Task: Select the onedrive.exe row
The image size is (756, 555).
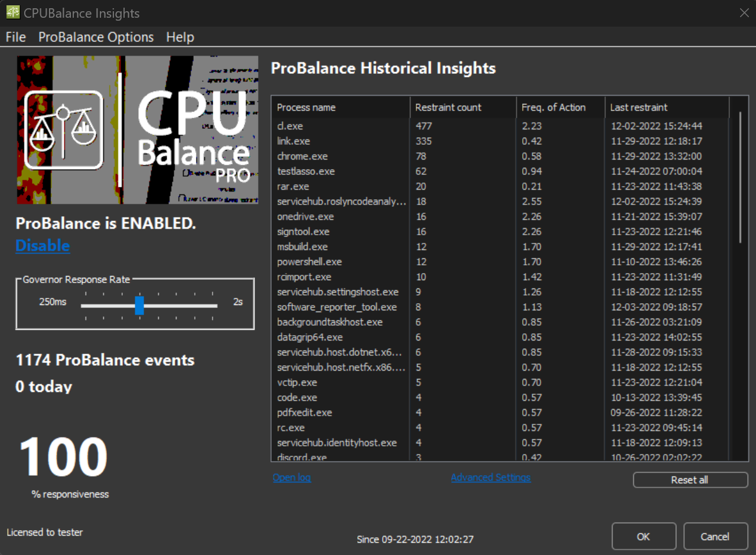Action: point(500,216)
